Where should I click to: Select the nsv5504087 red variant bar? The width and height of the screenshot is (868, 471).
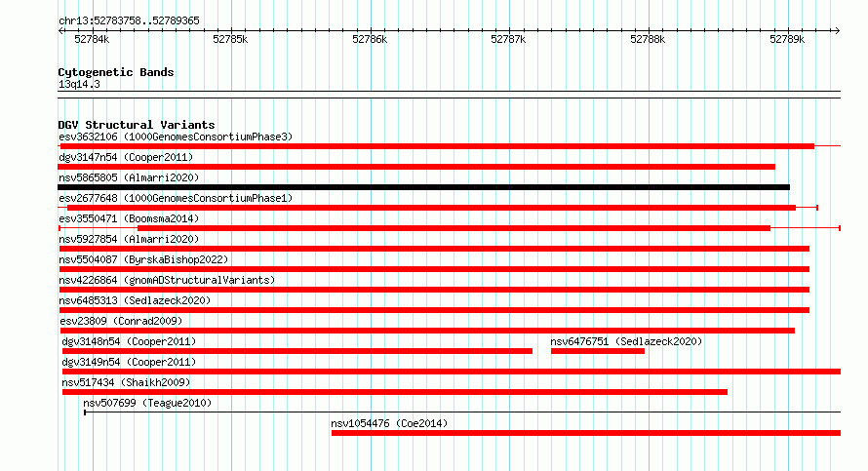435,269
